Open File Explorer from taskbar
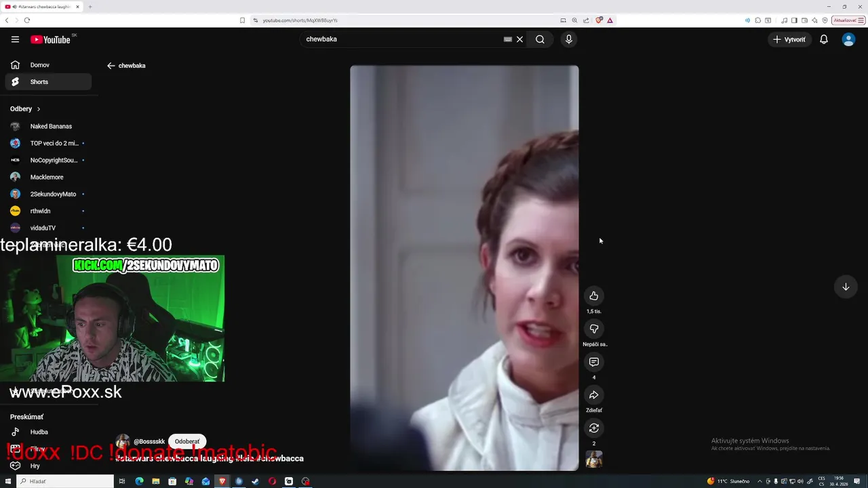 coord(155,481)
